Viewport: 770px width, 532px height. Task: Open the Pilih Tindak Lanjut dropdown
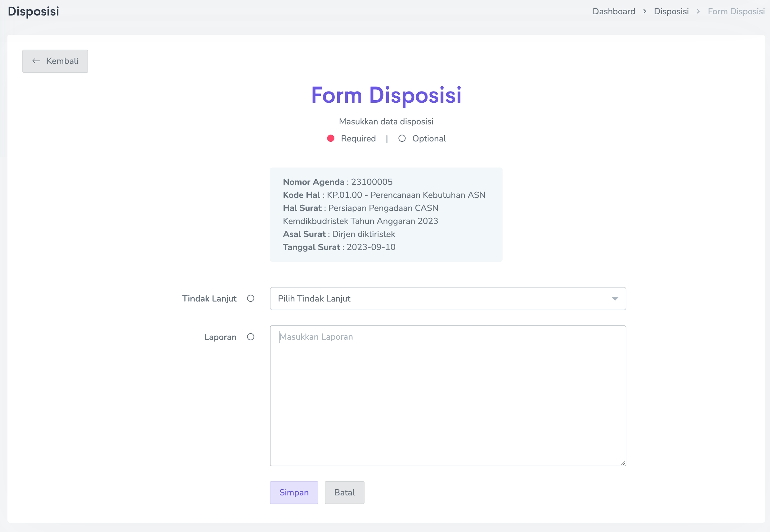[434, 298]
